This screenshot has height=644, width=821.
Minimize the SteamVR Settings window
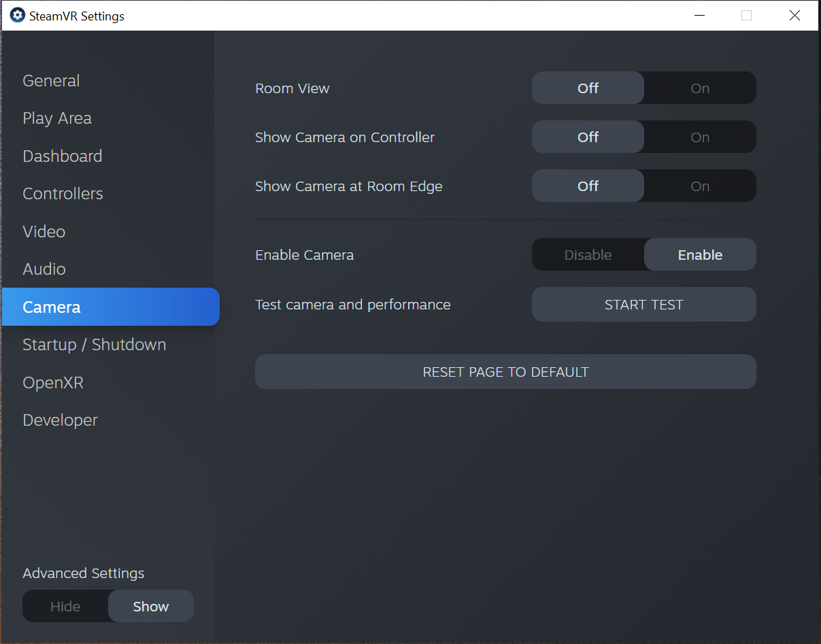pyautogui.click(x=699, y=15)
